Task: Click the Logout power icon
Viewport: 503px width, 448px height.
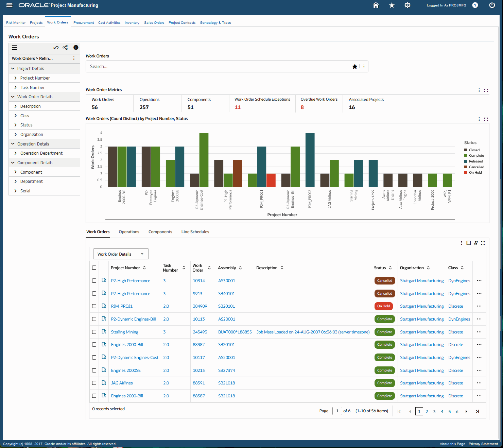Action: (x=492, y=5)
